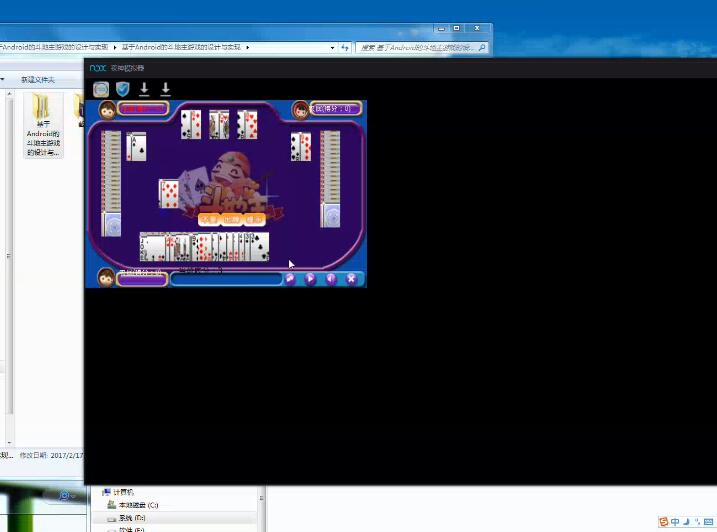Click the middle face-card of the three top cards

tap(219, 124)
